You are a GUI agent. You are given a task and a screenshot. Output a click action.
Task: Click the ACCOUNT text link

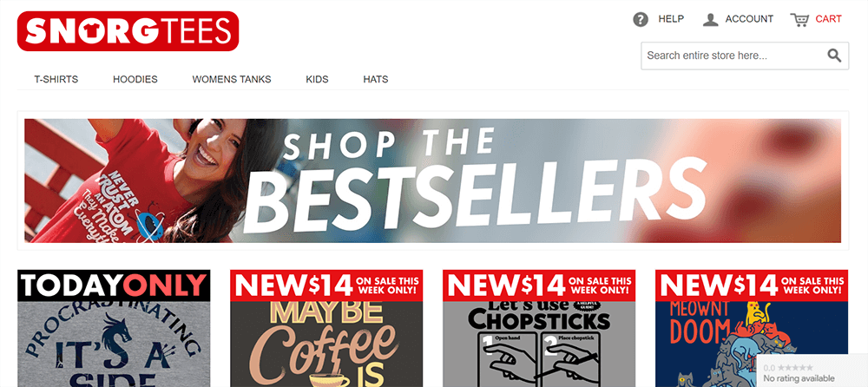pyautogui.click(x=750, y=19)
